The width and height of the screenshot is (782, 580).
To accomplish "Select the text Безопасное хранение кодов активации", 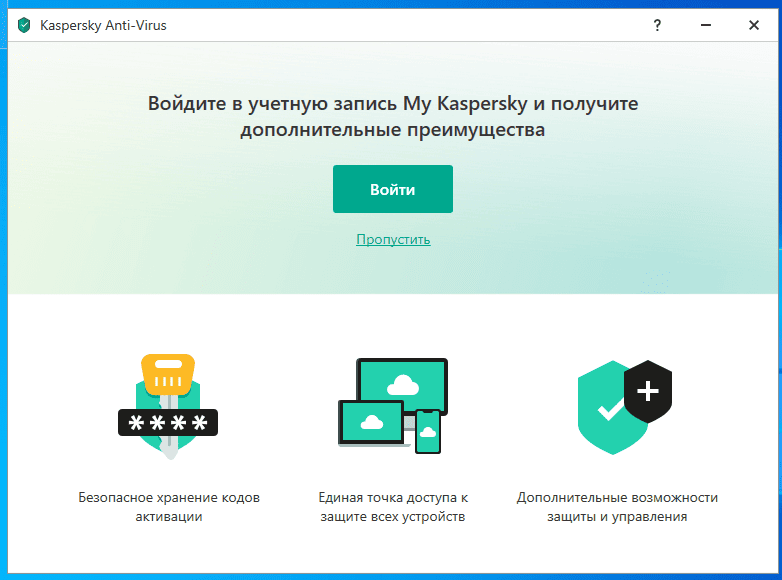I will [x=169, y=507].
